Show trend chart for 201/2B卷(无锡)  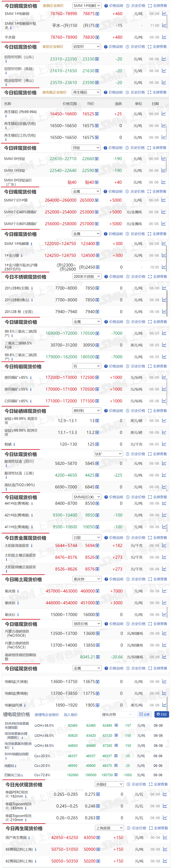click(164, 288)
